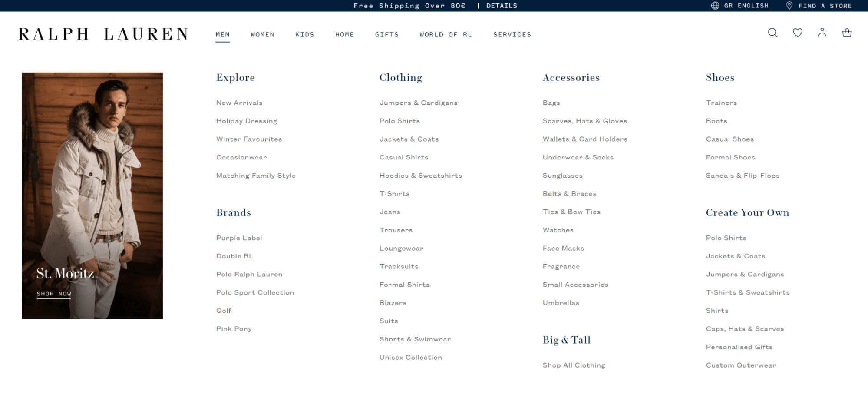Image resolution: width=868 pixels, height=401 pixels.
Task: Open the KIDS menu
Action: (x=304, y=34)
